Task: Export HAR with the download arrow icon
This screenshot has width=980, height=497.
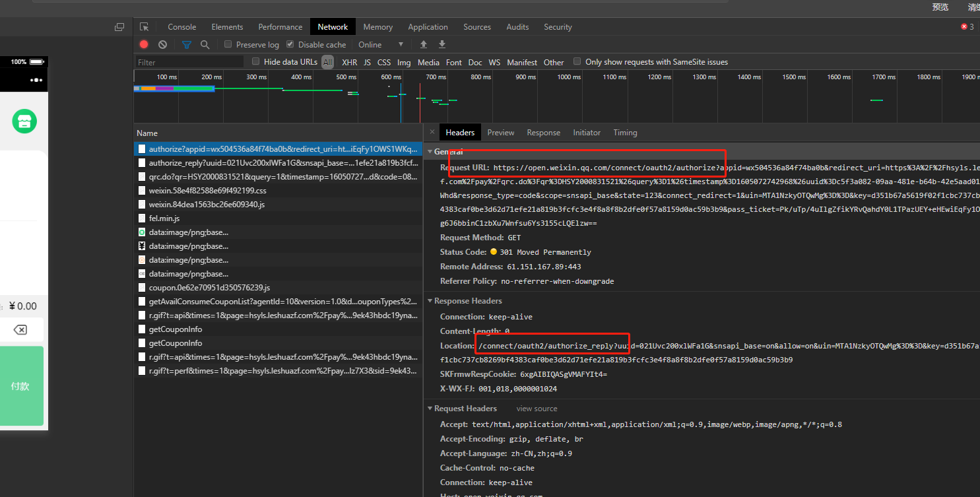Action: (442, 44)
